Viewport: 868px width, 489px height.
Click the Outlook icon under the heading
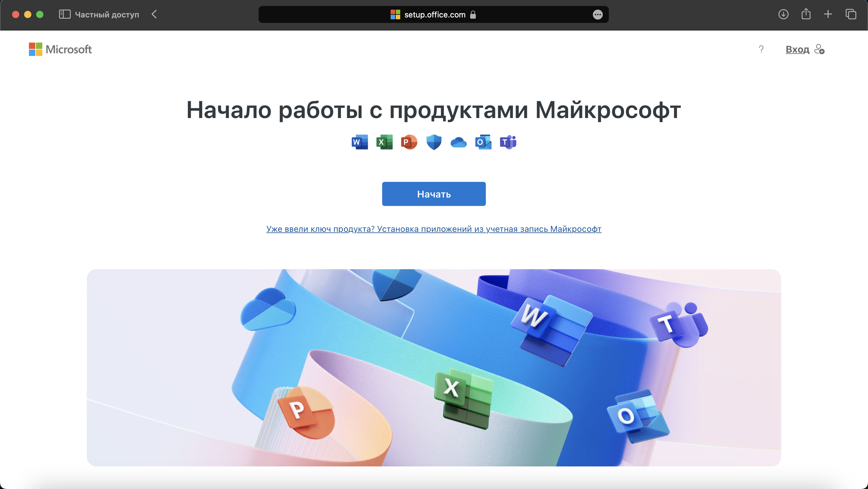[x=483, y=142]
